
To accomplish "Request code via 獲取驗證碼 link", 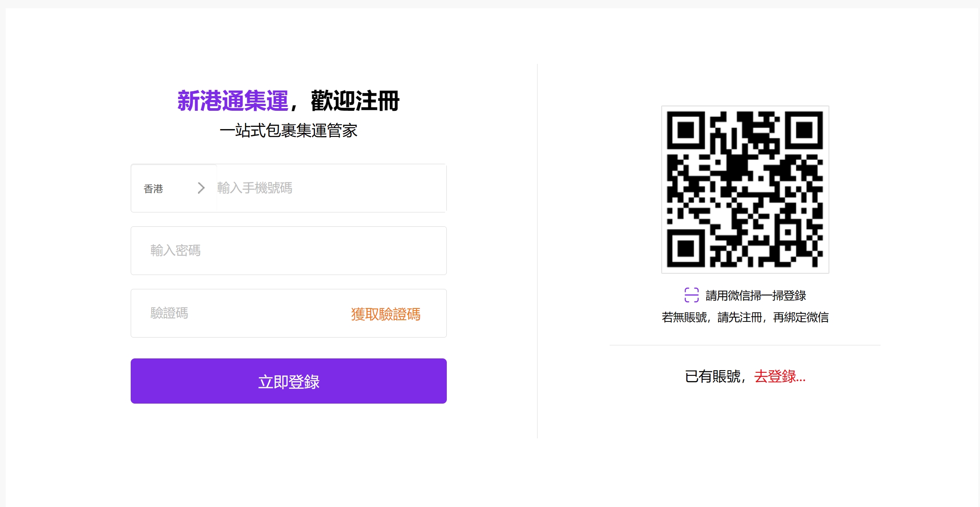I will pos(386,314).
